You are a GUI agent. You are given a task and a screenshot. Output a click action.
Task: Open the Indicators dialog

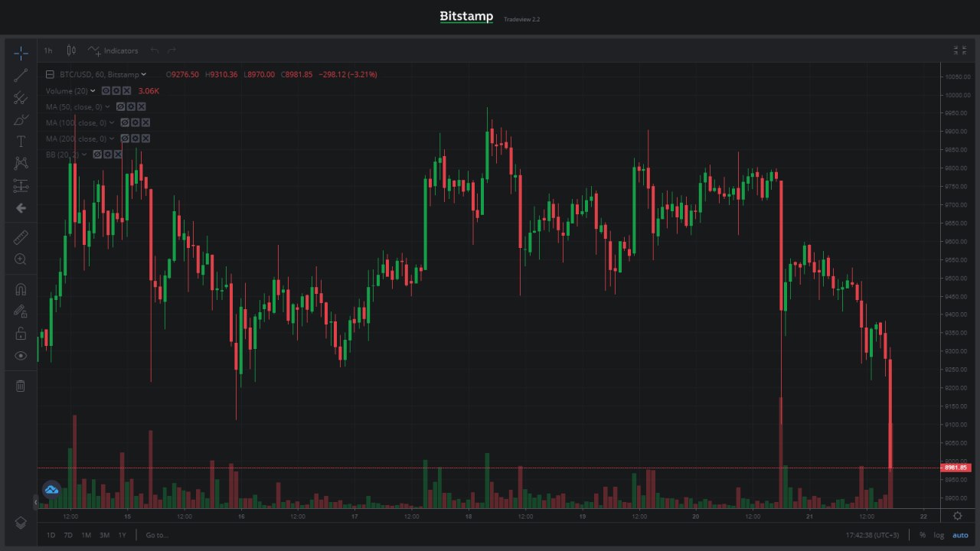click(x=113, y=51)
